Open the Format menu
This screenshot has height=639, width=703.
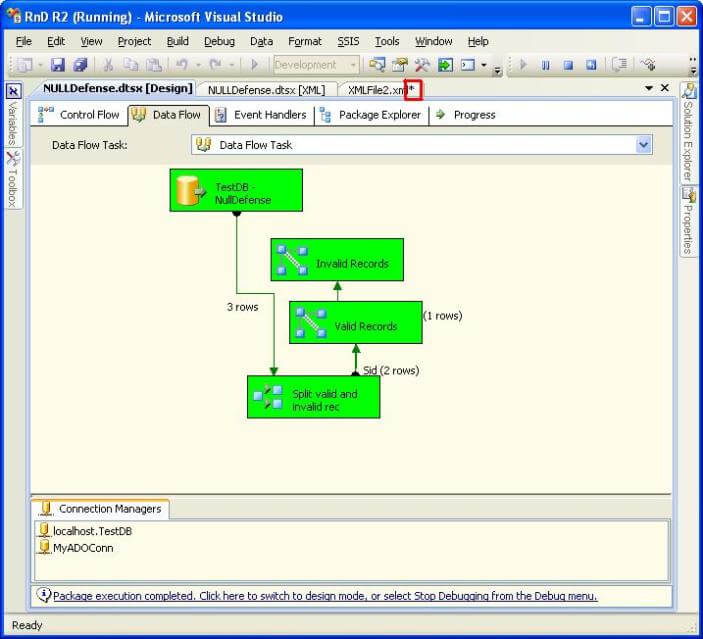coord(305,41)
